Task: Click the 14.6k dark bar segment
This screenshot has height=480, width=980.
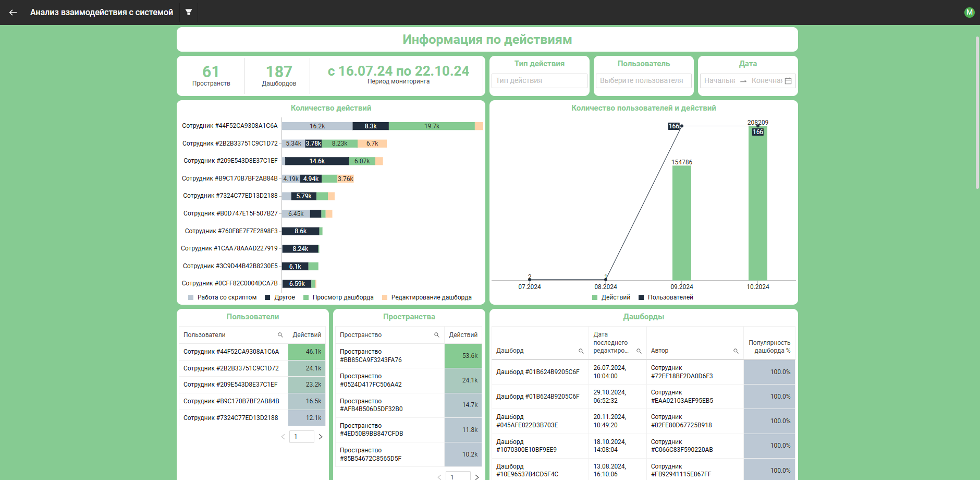Action: pyautogui.click(x=317, y=161)
